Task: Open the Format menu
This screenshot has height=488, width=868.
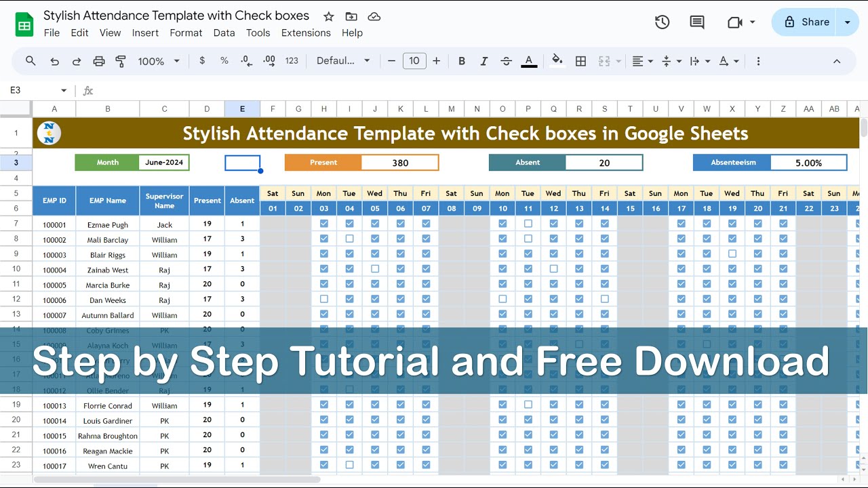Action: point(186,33)
